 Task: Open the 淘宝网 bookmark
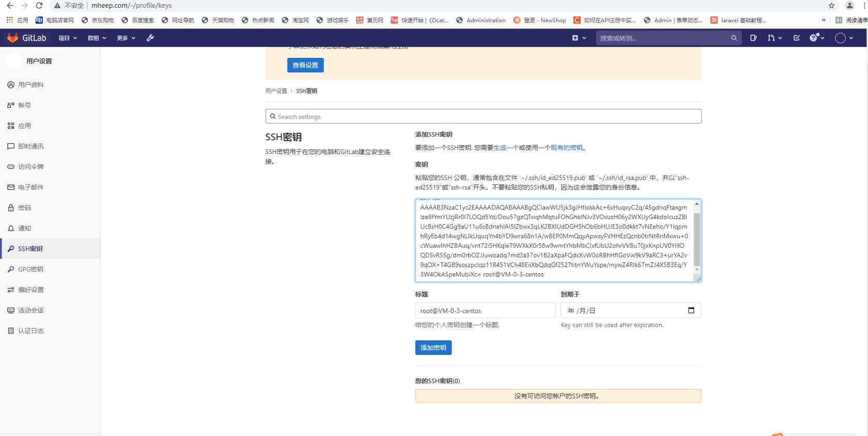[296, 20]
